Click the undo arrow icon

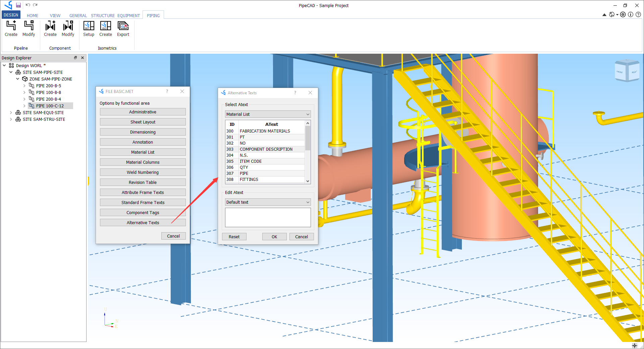tap(28, 5)
